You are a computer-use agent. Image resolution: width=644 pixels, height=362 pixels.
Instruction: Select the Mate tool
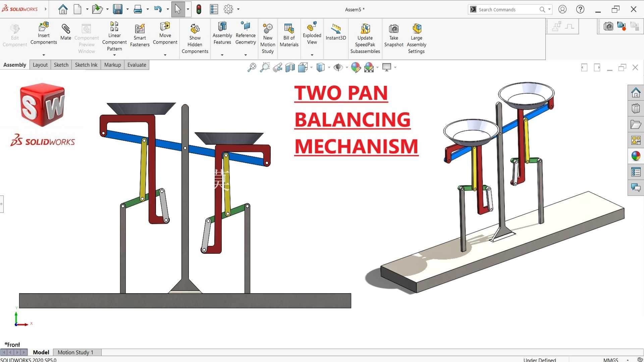coord(66,32)
